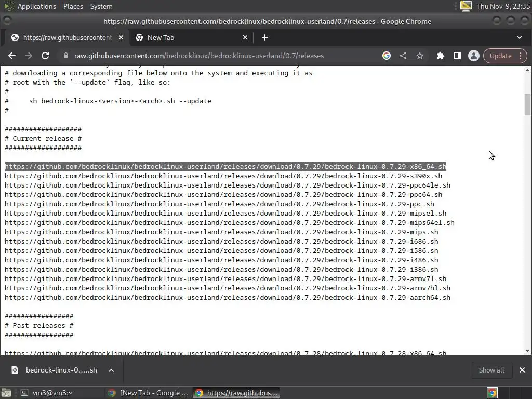The image size is (532, 399).
Task: Click the '# Past releases #' heading
Action: (39, 325)
